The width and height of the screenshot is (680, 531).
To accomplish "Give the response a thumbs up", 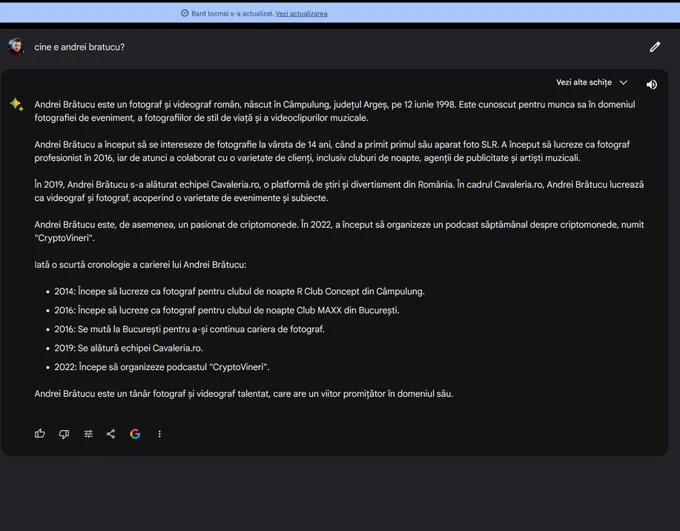I will [40, 433].
